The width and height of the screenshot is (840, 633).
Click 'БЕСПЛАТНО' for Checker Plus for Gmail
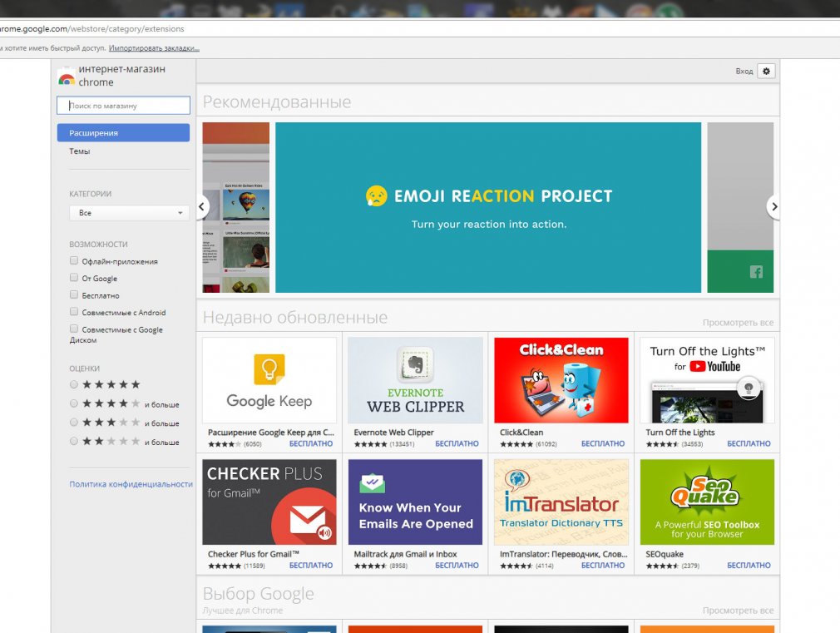(311, 566)
